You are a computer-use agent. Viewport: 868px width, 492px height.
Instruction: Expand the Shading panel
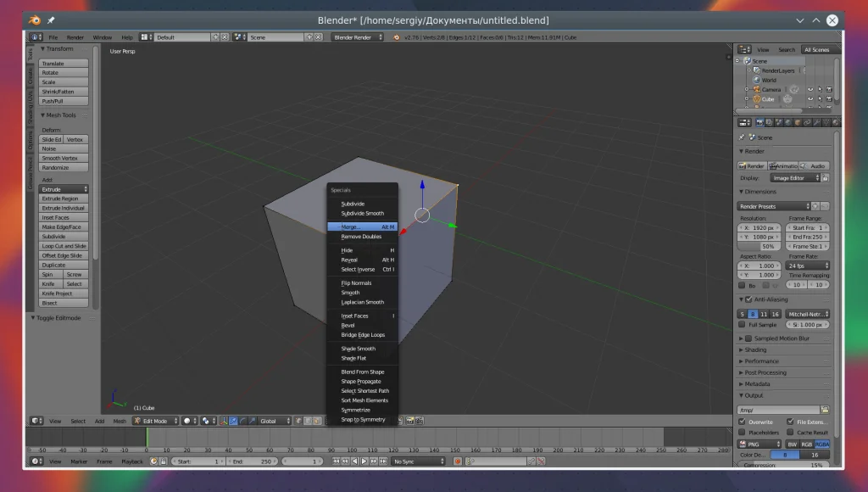[x=754, y=349]
